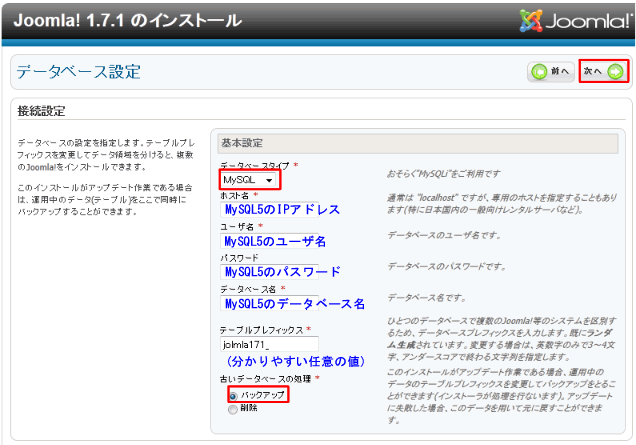Image resolution: width=636 pixels, height=445 pixels.
Task: Click the データベース名です hint text
Action: point(427,298)
